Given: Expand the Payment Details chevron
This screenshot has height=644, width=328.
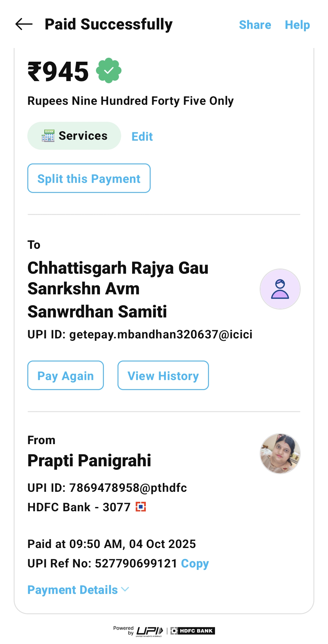Looking at the screenshot, I should click(x=125, y=590).
